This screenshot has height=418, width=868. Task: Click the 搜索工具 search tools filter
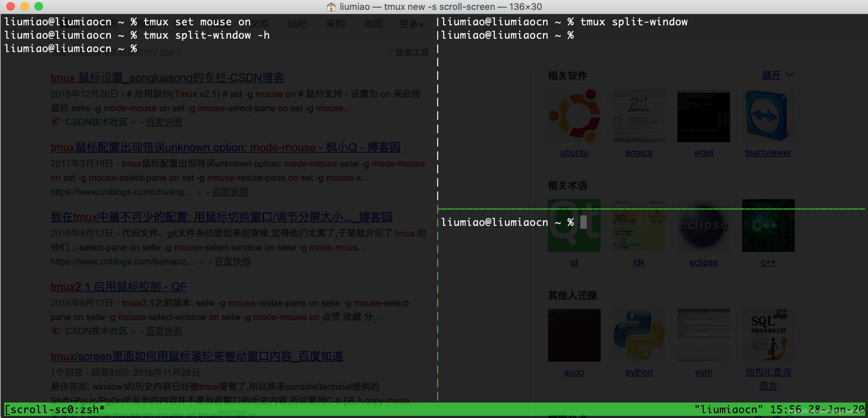pyautogui.click(x=408, y=52)
